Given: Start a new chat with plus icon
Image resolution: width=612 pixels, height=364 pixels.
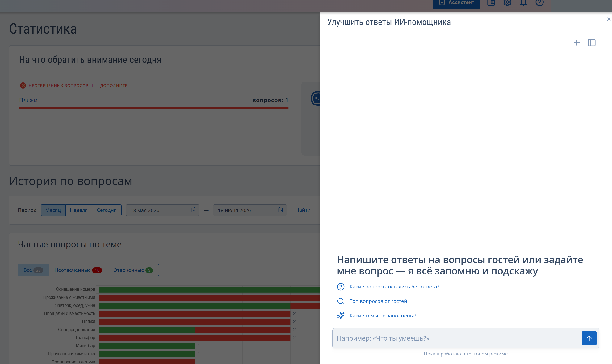Looking at the screenshot, I should [576, 43].
